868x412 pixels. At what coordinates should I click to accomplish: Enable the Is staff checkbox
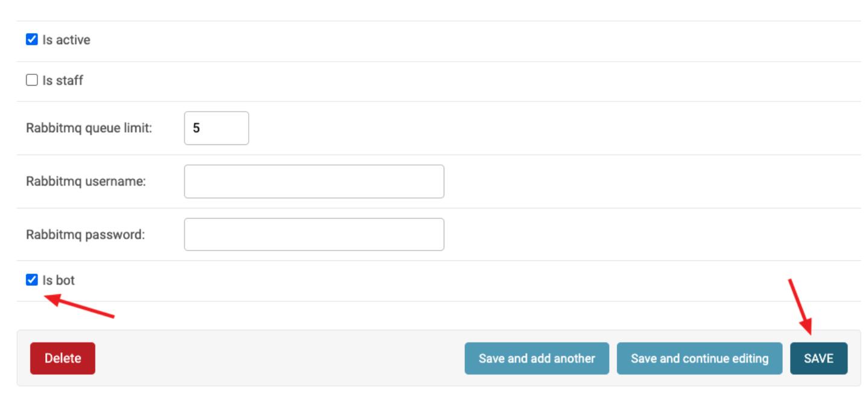point(31,80)
